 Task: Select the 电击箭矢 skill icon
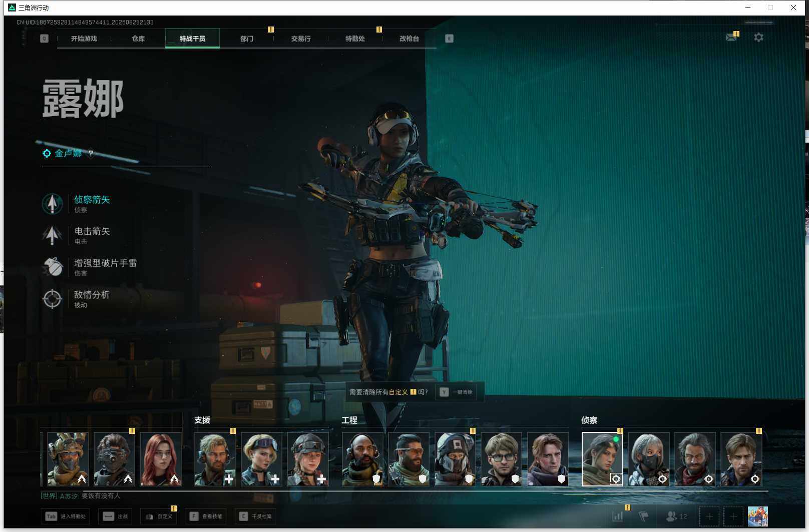52,235
